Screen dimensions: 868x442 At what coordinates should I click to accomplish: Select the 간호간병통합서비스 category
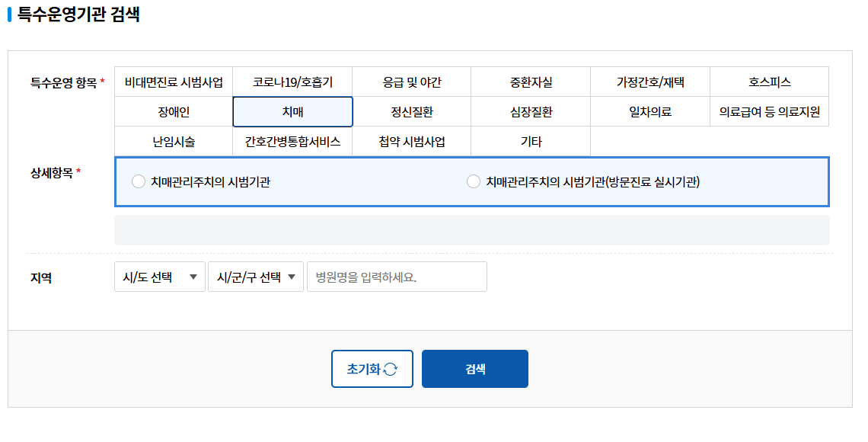(x=292, y=141)
